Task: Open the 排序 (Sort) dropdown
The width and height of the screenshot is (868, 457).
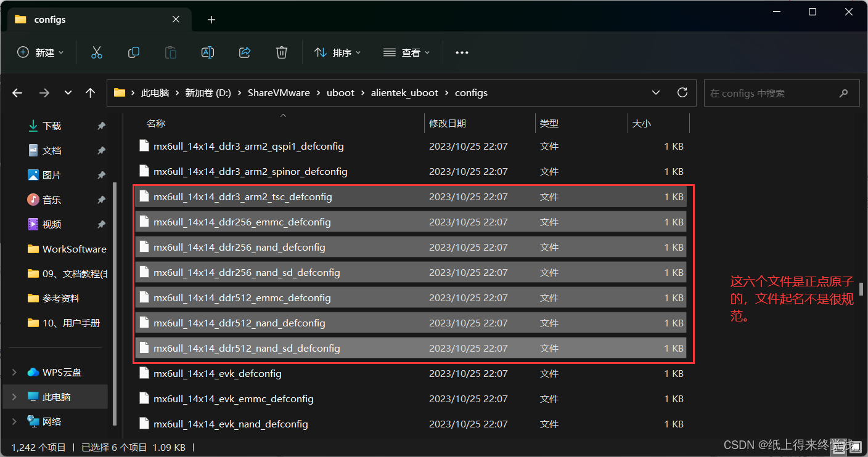Action: (x=337, y=53)
